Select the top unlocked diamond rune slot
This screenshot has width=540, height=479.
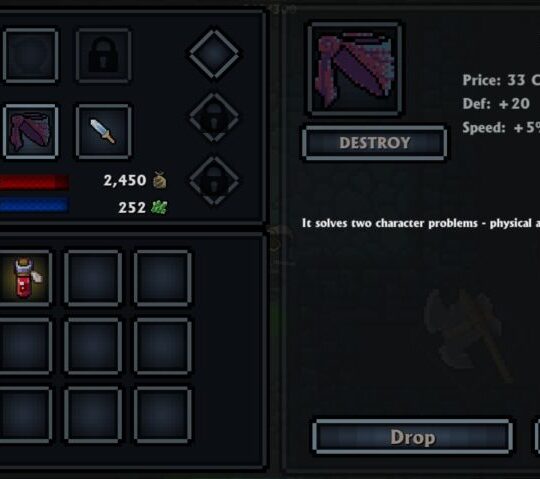pyautogui.click(x=214, y=54)
